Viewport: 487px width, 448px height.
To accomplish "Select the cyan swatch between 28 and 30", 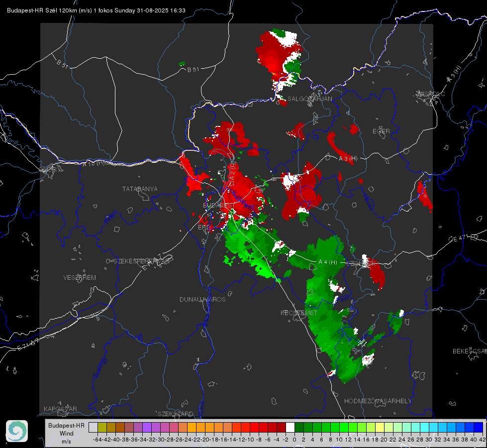I will click(x=425, y=428).
